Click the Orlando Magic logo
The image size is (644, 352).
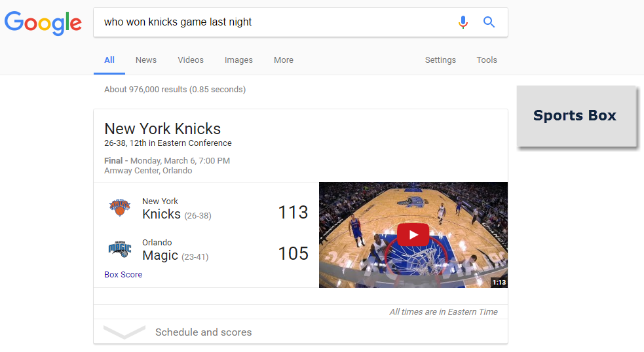point(120,249)
